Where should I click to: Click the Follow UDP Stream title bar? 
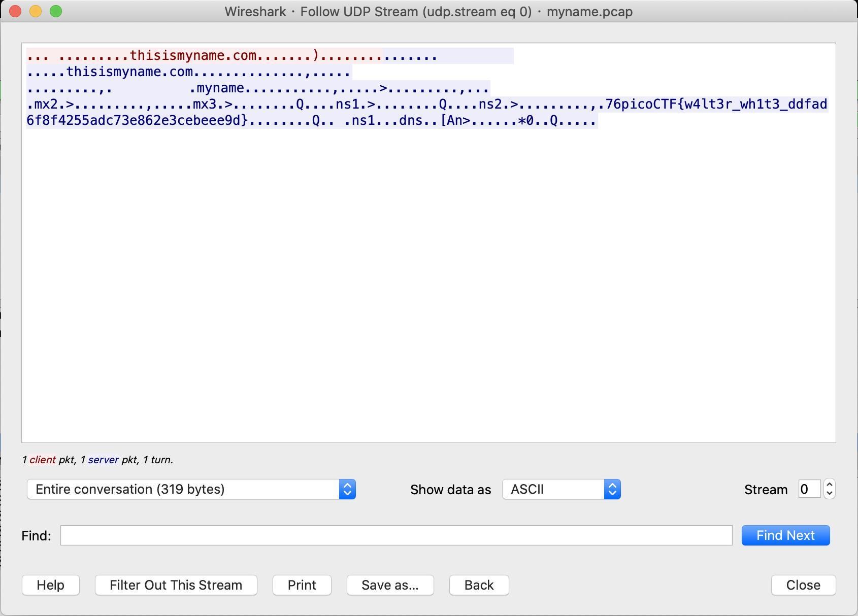(428, 11)
